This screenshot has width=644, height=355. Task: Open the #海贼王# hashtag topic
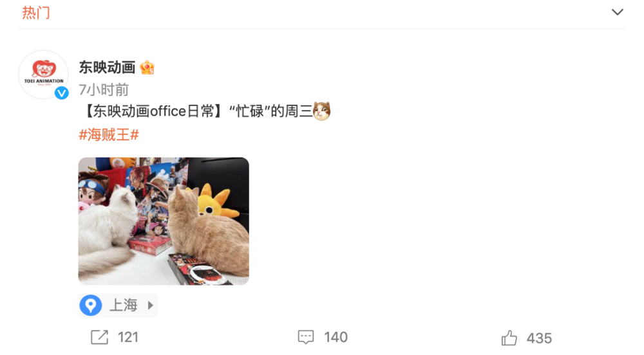pyautogui.click(x=109, y=134)
